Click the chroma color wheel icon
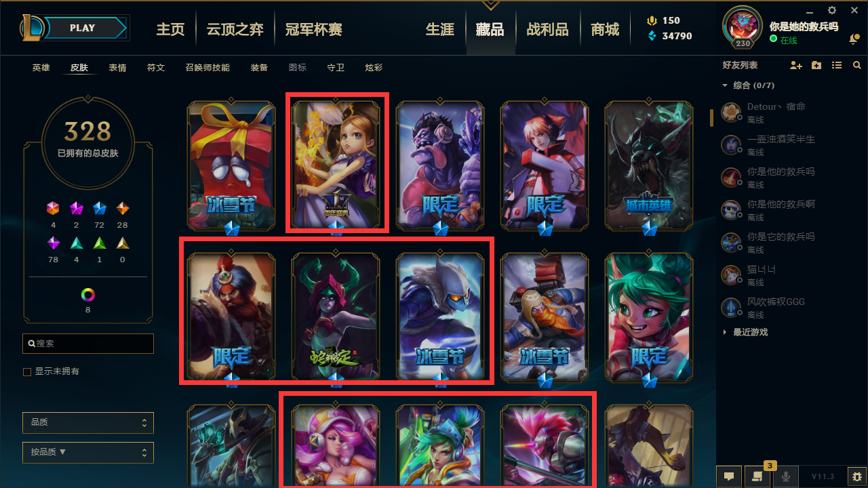This screenshot has width=868, height=488. click(88, 295)
